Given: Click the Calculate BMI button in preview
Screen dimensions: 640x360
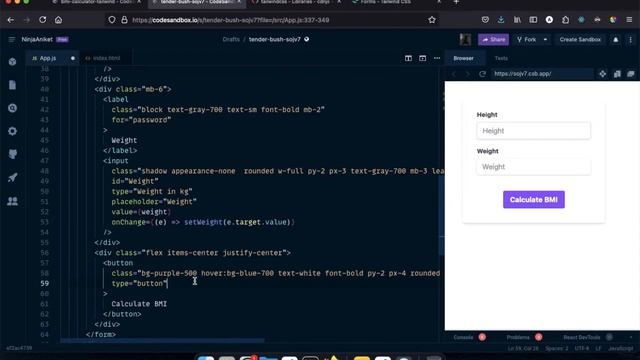Looking at the screenshot, I should coord(533,200).
